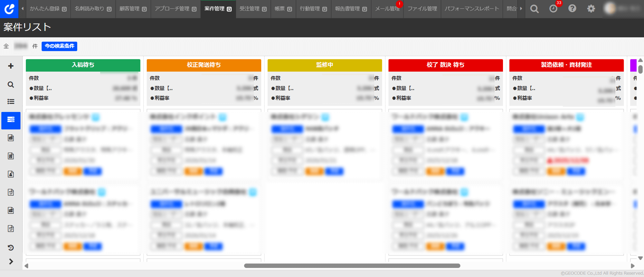Click 件数 label in 入稿待ち column
The image size is (644, 277).
34,78
